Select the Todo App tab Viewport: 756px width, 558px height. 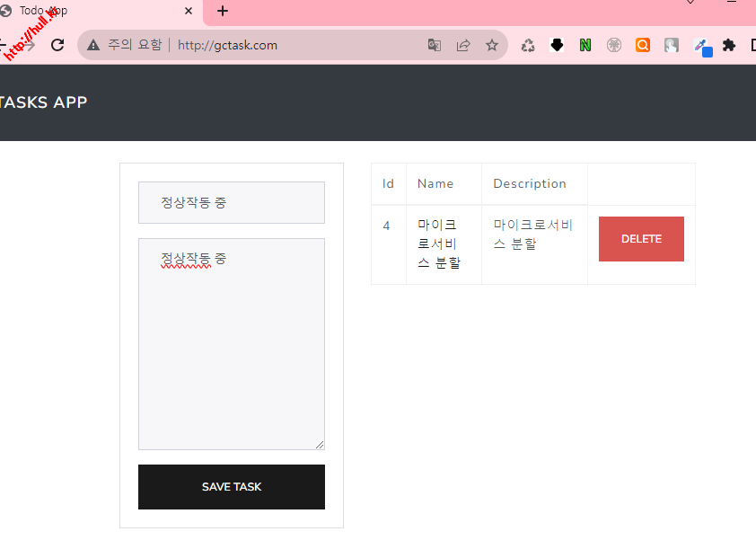pos(90,12)
